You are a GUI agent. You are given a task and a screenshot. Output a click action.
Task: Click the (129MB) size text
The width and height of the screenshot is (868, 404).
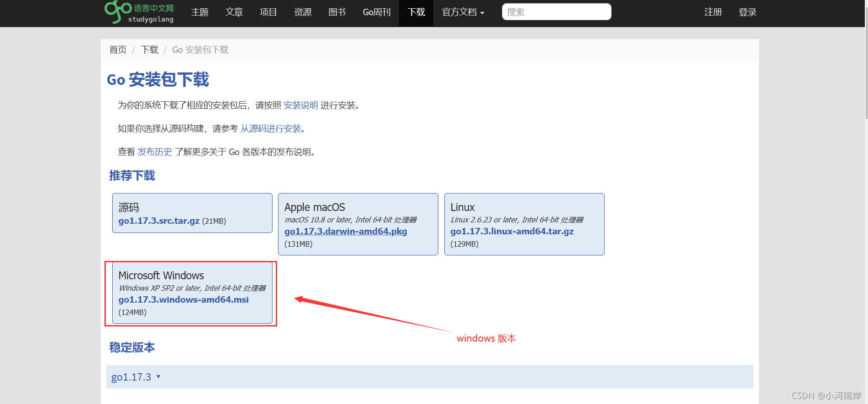click(464, 244)
